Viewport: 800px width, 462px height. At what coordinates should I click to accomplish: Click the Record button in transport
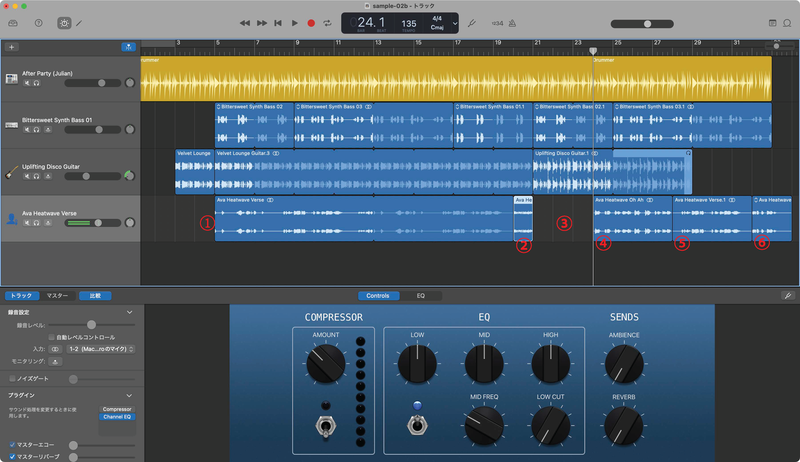(310, 22)
